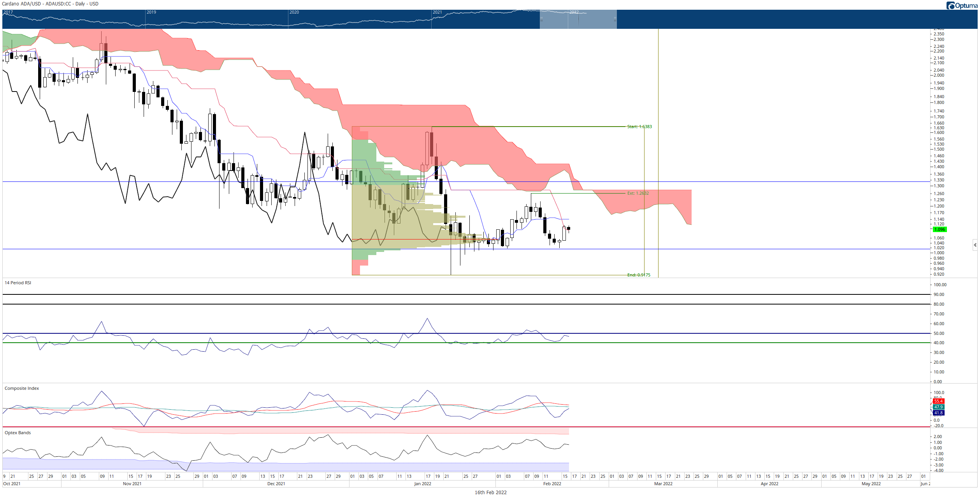Select the highlighted overview range window
The width and height of the screenshot is (980, 500).
[x=578, y=19]
